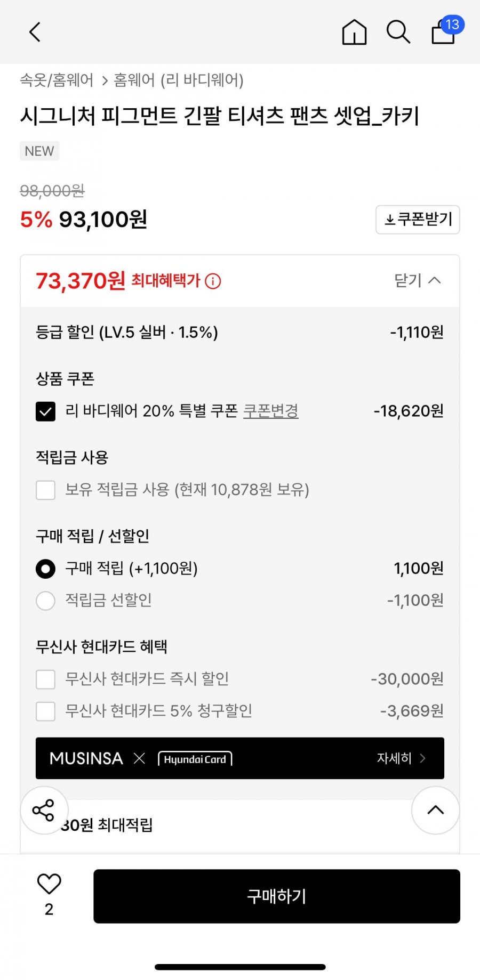Go to the home icon
Viewport: 480px width, 980px height.
[354, 32]
